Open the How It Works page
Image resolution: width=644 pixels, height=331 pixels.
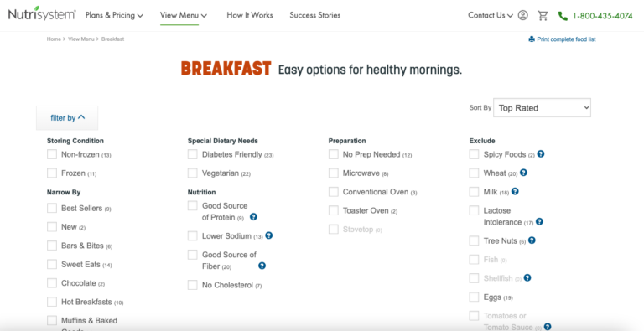250,15
